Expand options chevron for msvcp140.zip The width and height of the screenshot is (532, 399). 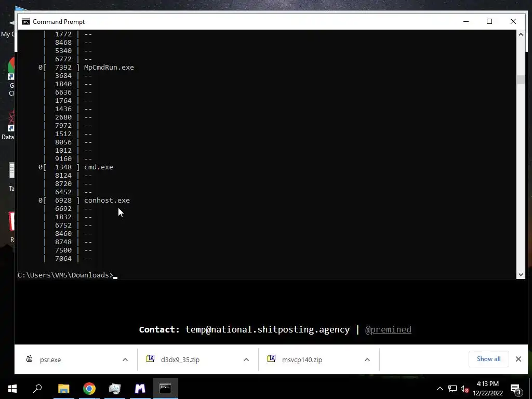[367, 360]
